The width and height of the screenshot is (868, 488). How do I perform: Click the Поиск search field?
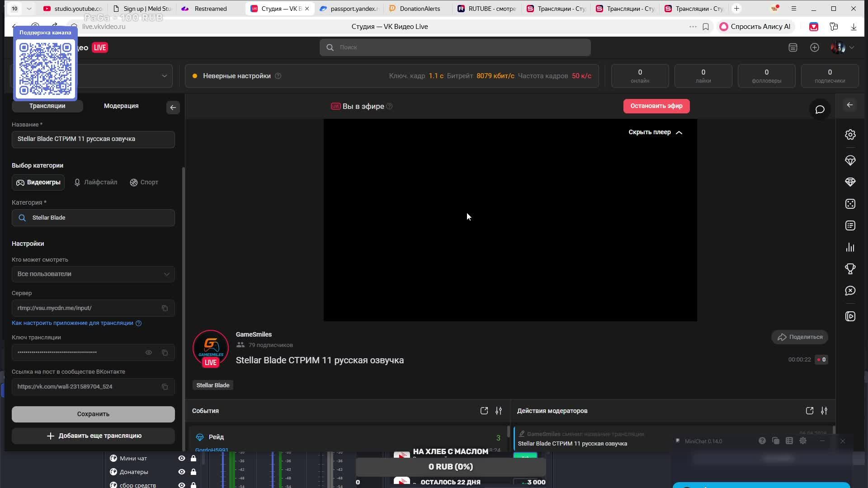pyautogui.click(x=455, y=47)
